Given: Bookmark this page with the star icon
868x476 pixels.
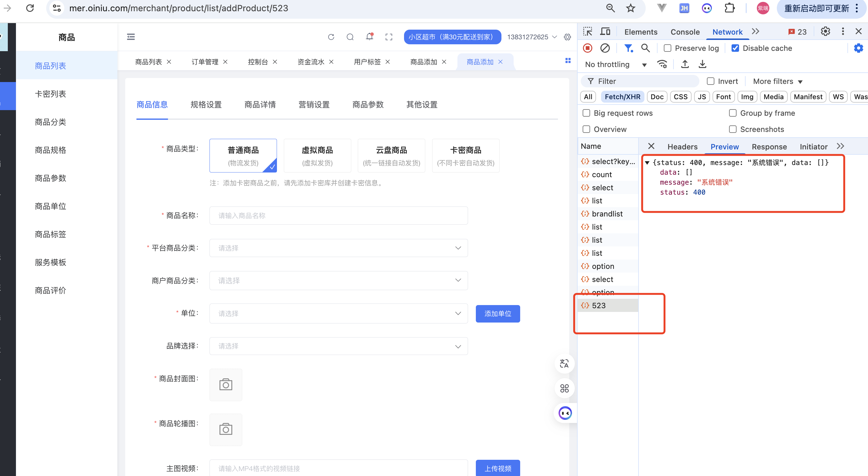Looking at the screenshot, I should [630, 8].
